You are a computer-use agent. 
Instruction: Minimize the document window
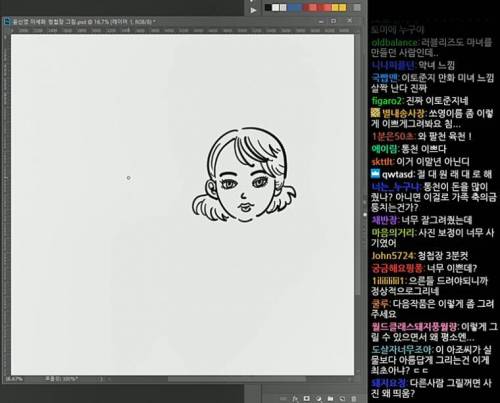(x=321, y=21)
